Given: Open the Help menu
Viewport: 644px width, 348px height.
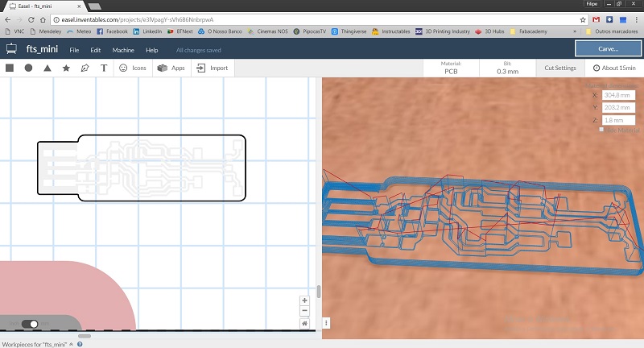Looking at the screenshot, I should [152, 50].
